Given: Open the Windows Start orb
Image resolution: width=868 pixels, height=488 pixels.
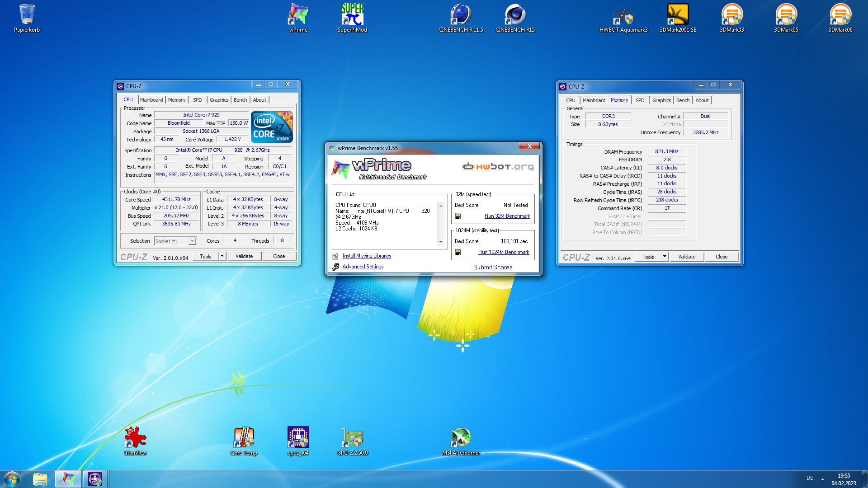Looking at the screenshot, I should [12, 479].
